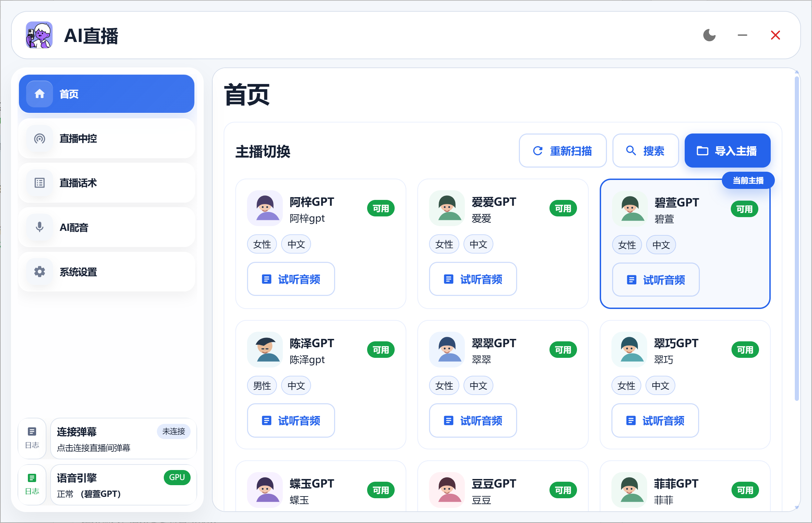Image resolution: width=812 pixels, height=523 pixels.
Task: Click the AI配音 microphone icon
Action: (39, 227)
